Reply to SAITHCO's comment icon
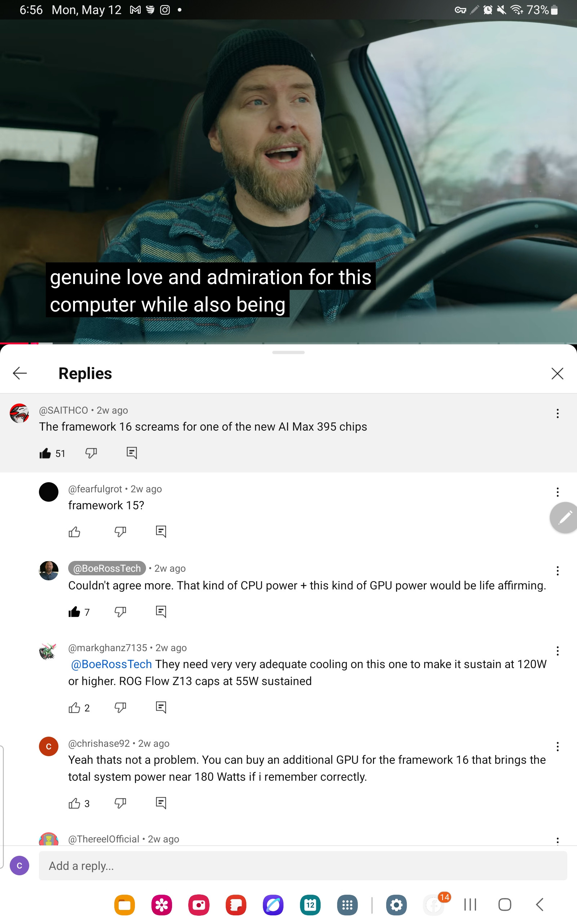Viewport: 577px width, 924px height. coord(132,453)
